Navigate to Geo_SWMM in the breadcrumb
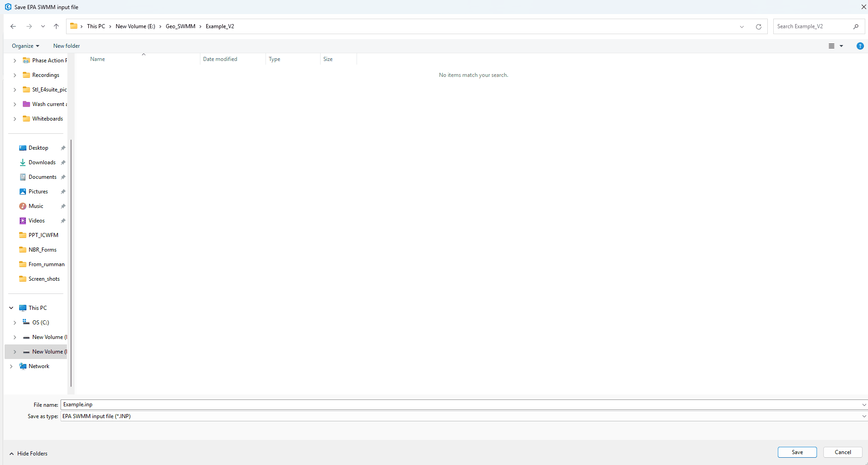Viewport: 868px width, 465px height. pyautogui.click(x=179, y=26)
